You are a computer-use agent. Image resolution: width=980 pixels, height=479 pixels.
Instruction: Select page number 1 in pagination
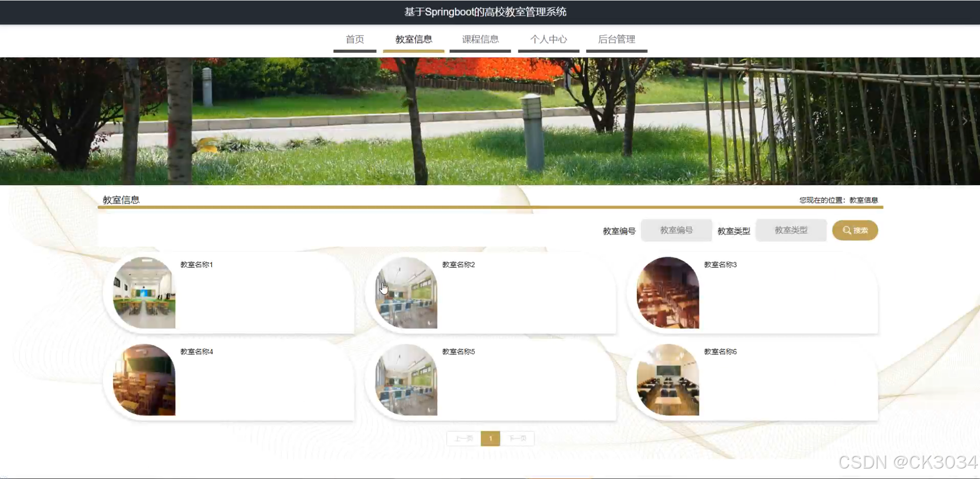point(490,438)
